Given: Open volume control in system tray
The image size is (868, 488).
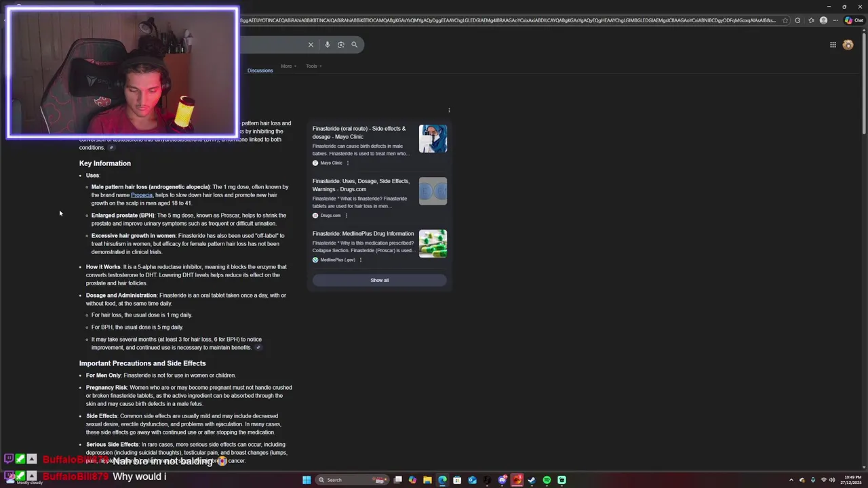Looking at the screenshot, I should pyautogui.click(x=832, y=480).
